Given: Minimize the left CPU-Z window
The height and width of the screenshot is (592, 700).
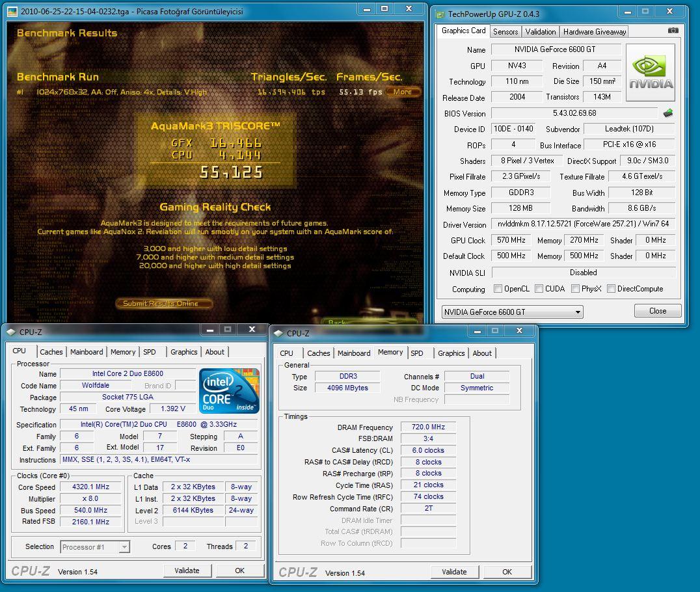Looking at the screenshot, I should tap(210, 329).
